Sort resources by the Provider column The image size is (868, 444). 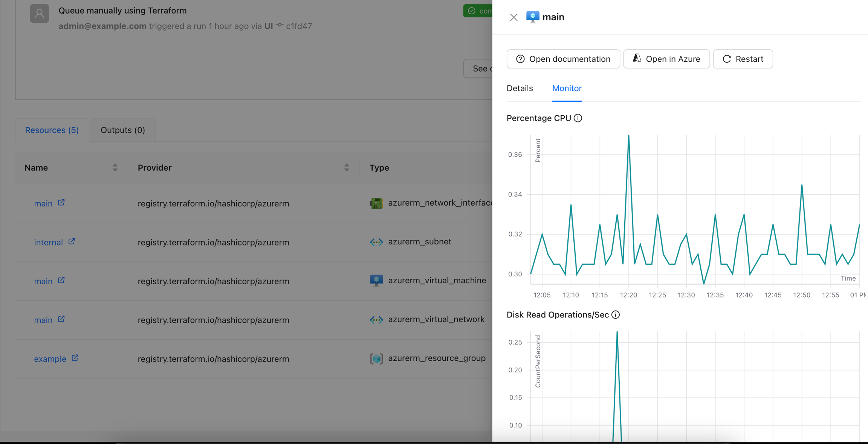point(346,168)
